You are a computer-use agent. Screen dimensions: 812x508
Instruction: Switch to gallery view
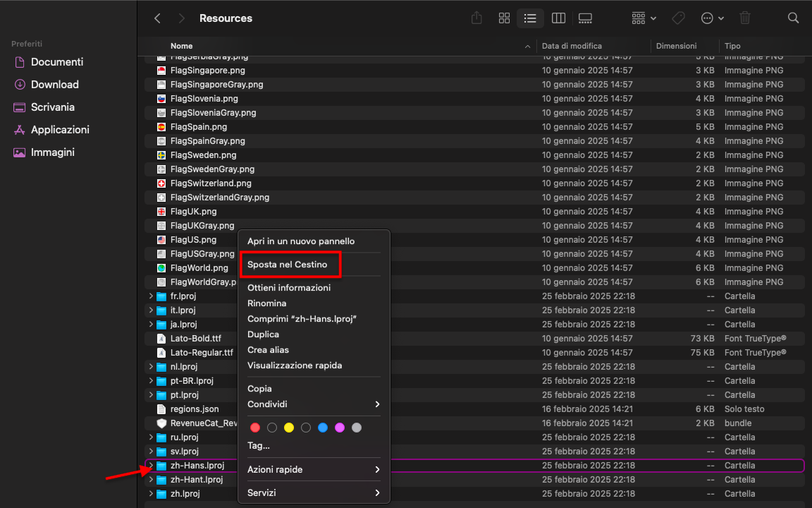(585, 18)
